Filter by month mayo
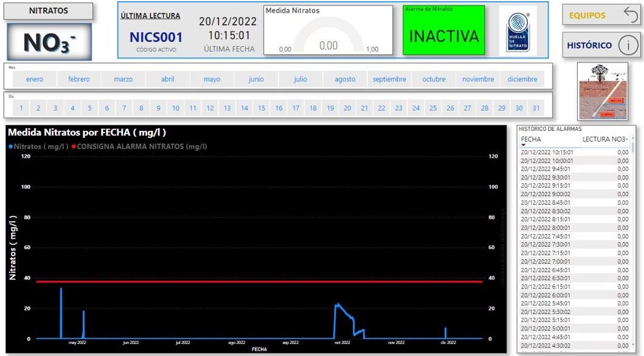 coord(212,79)
